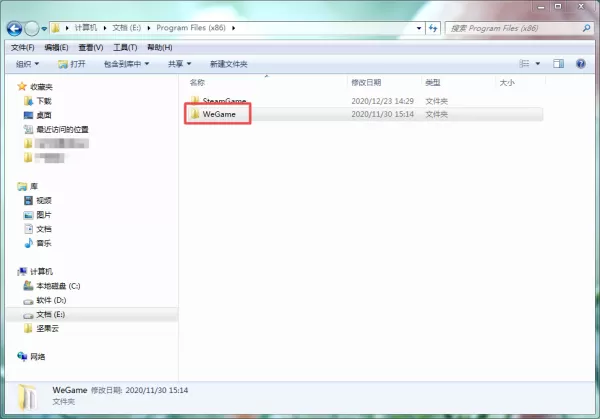The width and height of the screenshot is (600, 419).
Task: Click the video icon beside 视频
Action: [x=28, y=201]
